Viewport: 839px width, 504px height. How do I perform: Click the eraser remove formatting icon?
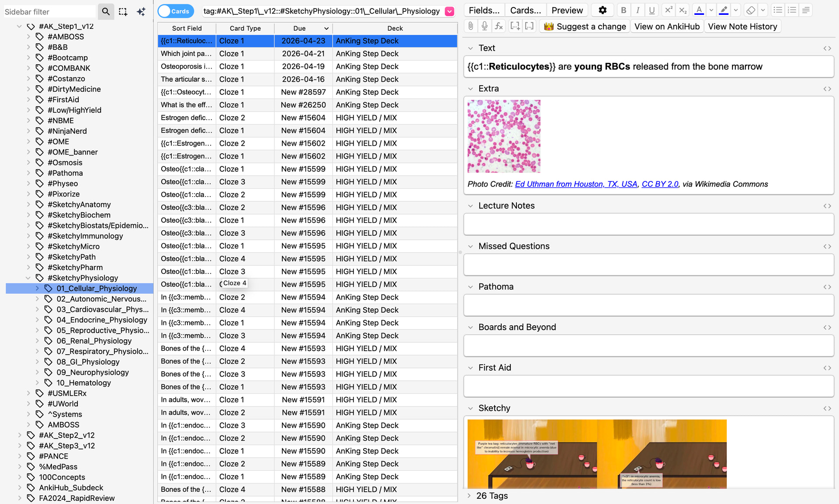(x=750, y=10)
